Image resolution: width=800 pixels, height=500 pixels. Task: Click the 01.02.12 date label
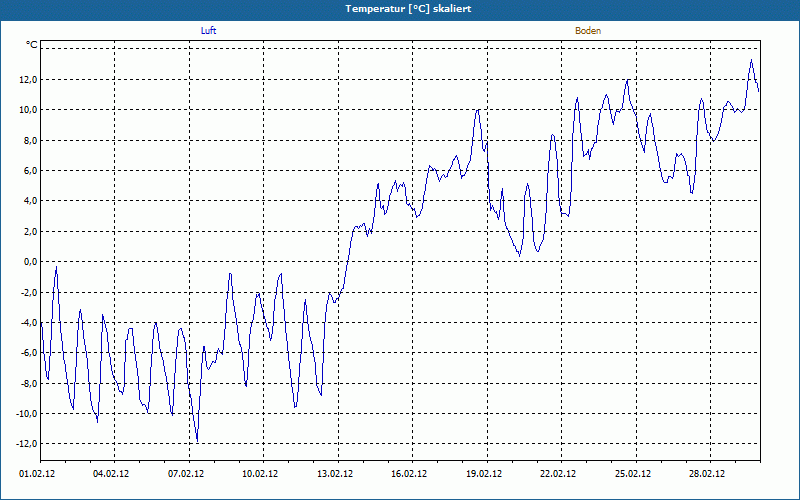(x=37, y=474)
